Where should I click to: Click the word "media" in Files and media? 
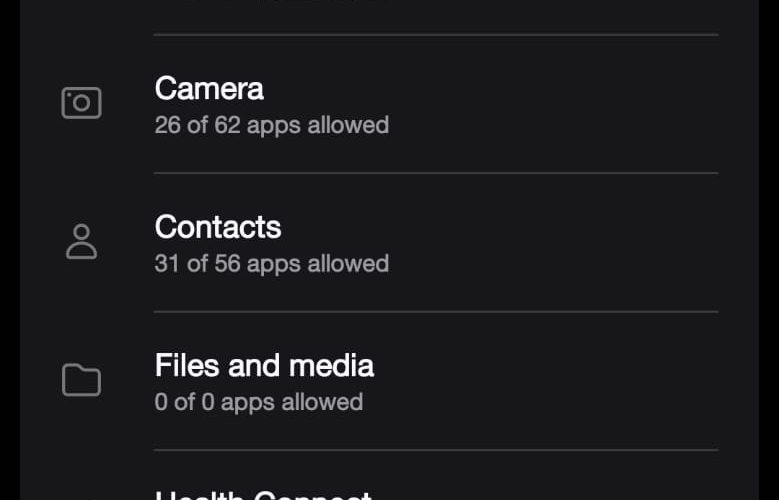pyautogui.click(x=331, y=366)
